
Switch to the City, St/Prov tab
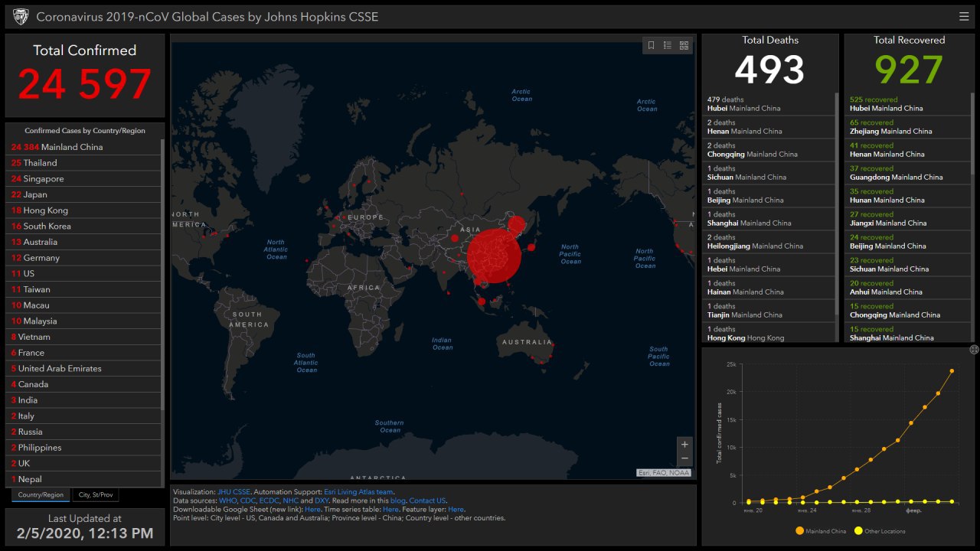pos(96,495)
